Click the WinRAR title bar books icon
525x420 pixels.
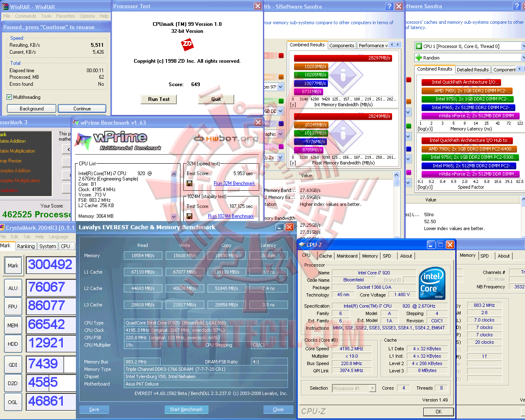5,7
